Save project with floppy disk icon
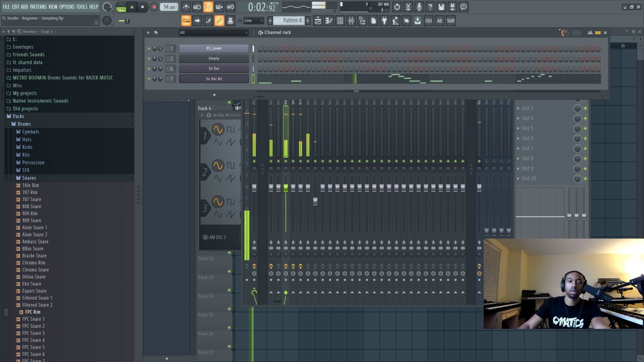This screenshot has width=644, height=362. point(441,7)
